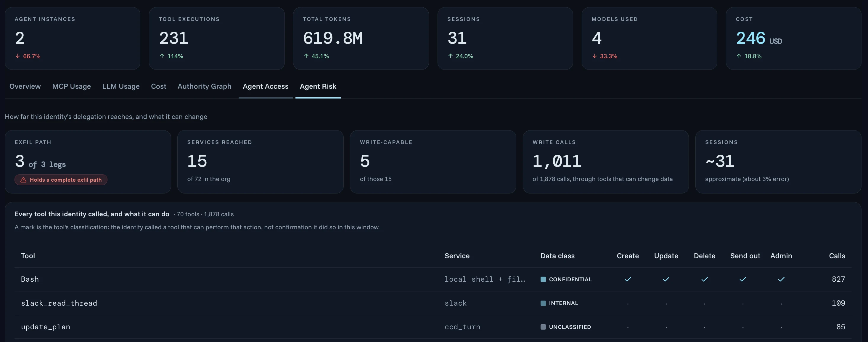Viewport: 868px width, 342px height.
Task: Click the 1,011 write calls value
Action: click(x=557, y=161)
